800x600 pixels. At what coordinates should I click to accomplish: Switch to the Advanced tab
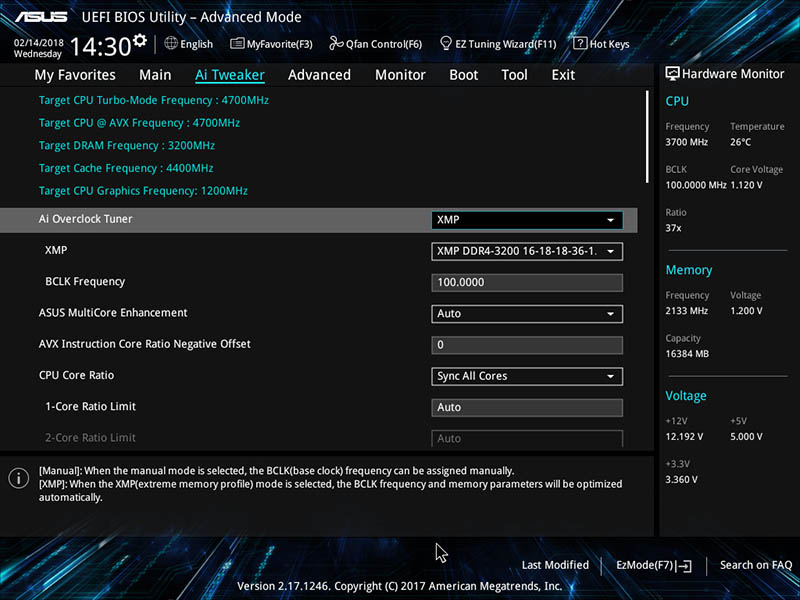pyautogui.click(x=319, y=75)
